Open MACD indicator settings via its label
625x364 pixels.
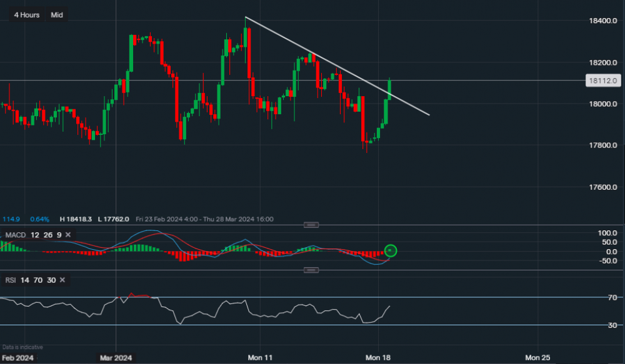(14, 235)
